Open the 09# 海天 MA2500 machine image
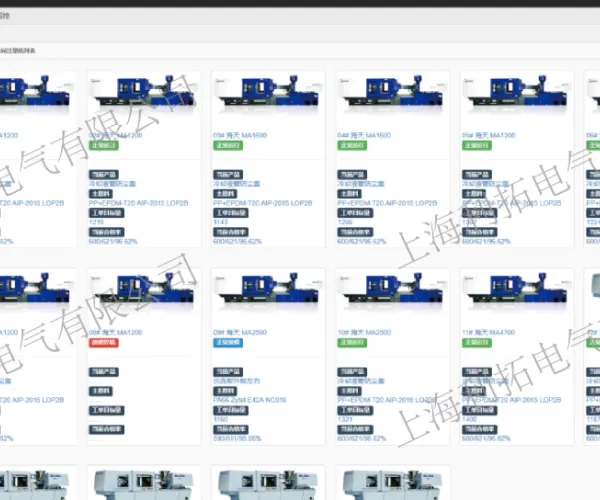600x500 pixels. (x=268, y=291)
